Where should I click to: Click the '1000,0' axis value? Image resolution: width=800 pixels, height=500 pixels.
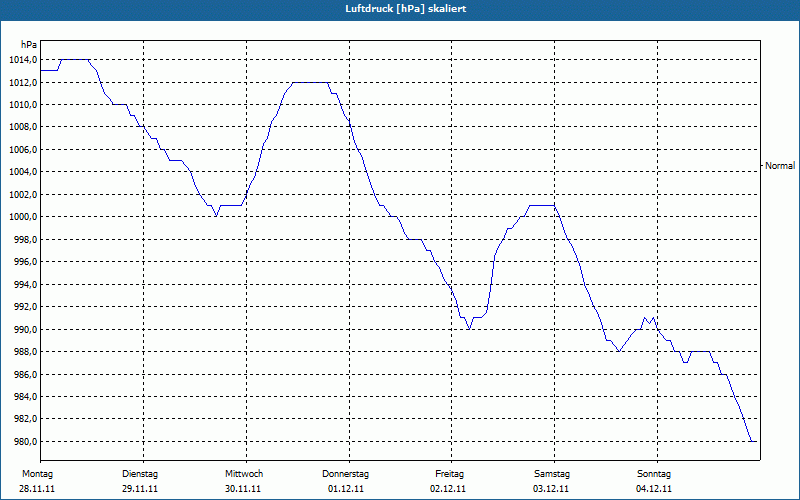[x=23, y=217]
